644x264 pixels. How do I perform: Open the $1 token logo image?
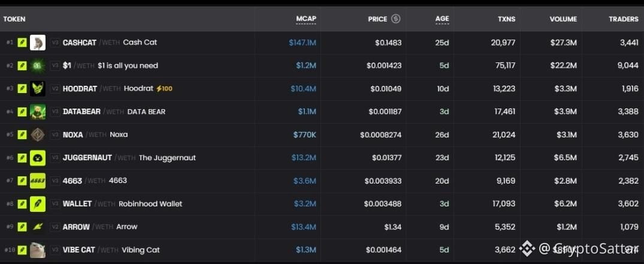coord(38,65)
